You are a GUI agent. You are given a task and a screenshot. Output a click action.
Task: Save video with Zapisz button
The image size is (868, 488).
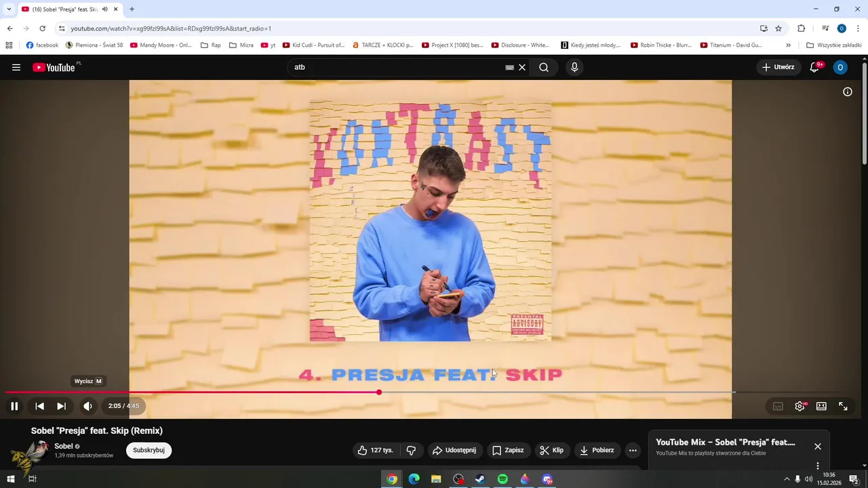coord(508,450)
